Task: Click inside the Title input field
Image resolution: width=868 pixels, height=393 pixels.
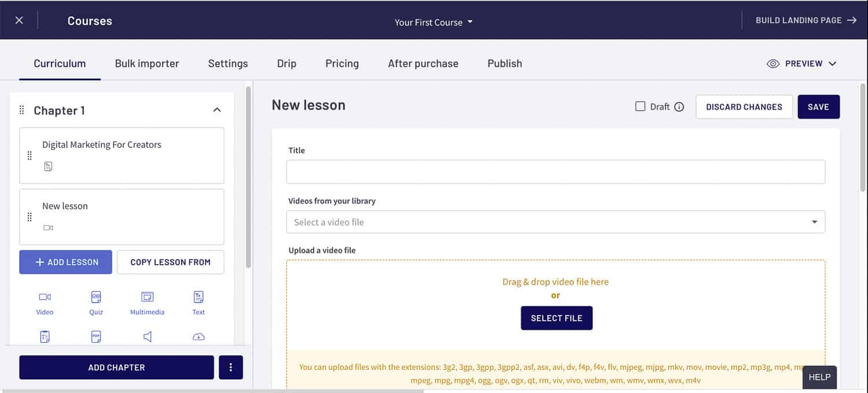Action: point(556,171)
